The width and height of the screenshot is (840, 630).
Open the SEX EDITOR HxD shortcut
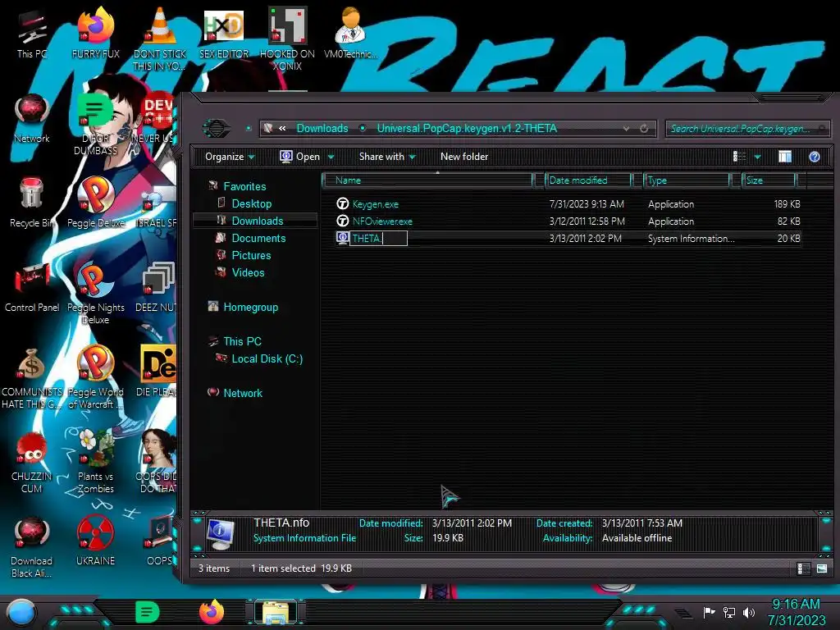(224, 33)
